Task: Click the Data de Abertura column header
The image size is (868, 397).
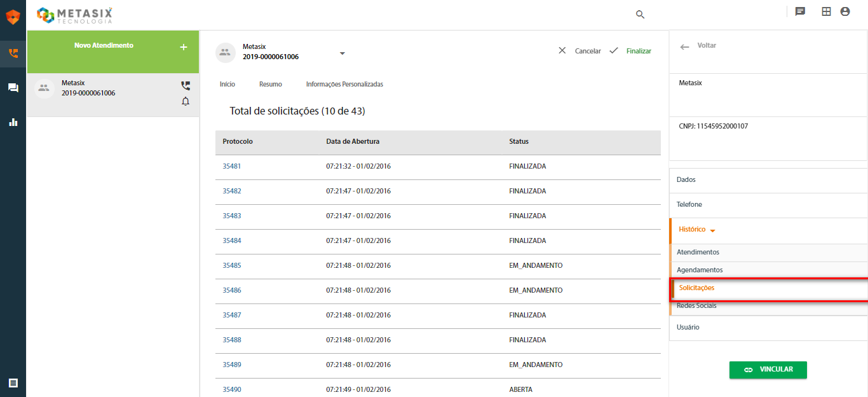Action: tap(353, 141)
